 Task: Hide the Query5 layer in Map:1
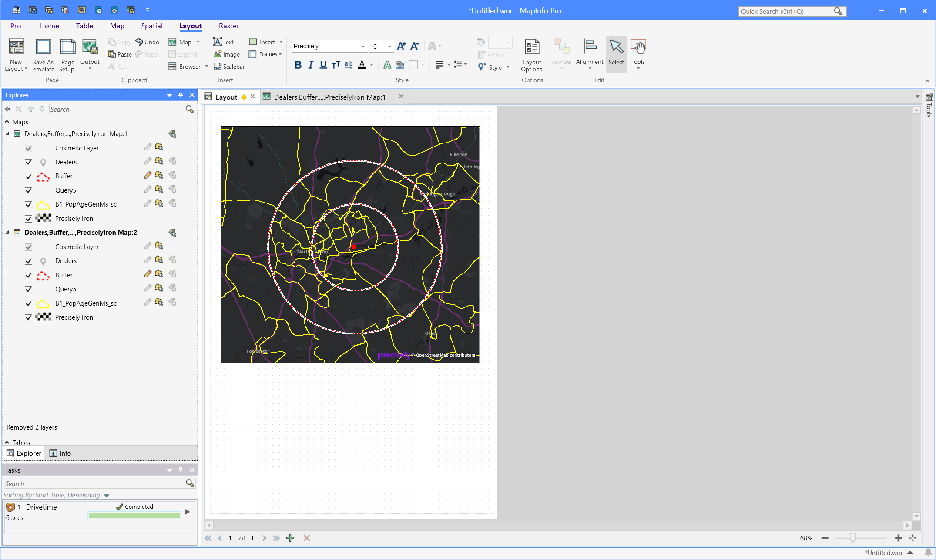click(x=29, y=190)
